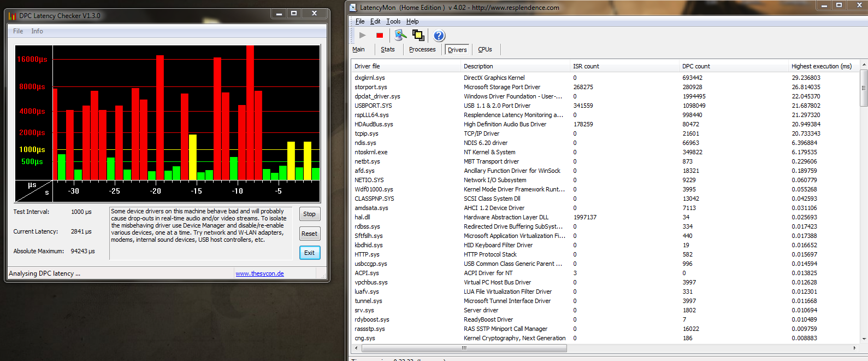The image size is (868, 361).
Task: Switch to the Processes tab
Action: [422, 49]
